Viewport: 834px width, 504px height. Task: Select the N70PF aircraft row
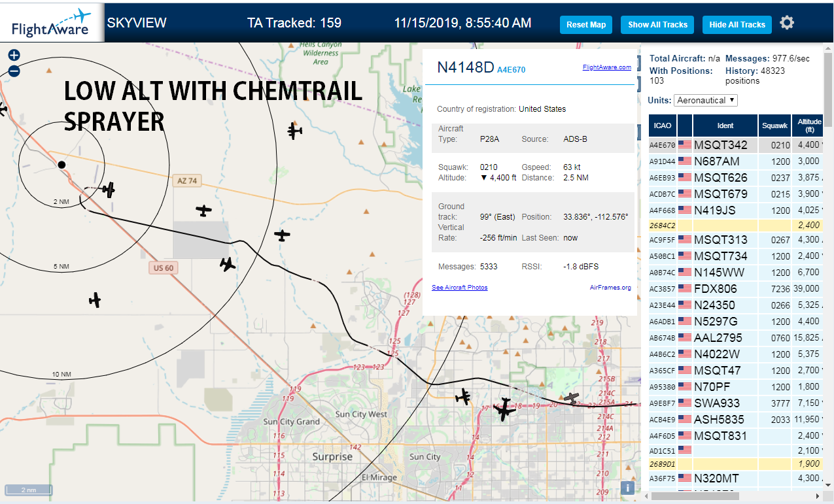(736, 387)
